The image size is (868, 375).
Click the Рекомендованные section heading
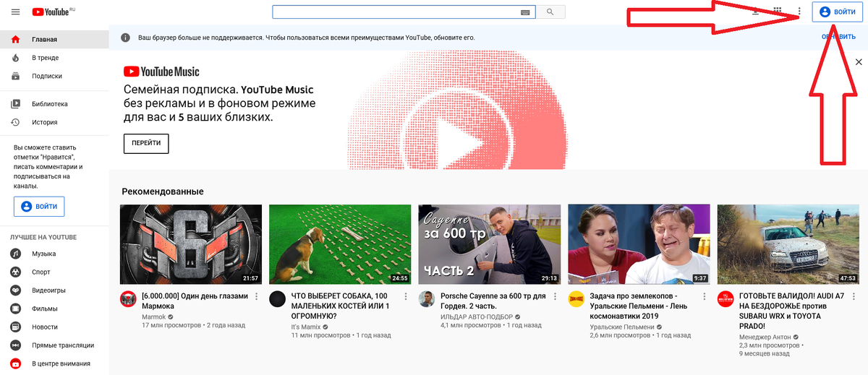[163, 191]
